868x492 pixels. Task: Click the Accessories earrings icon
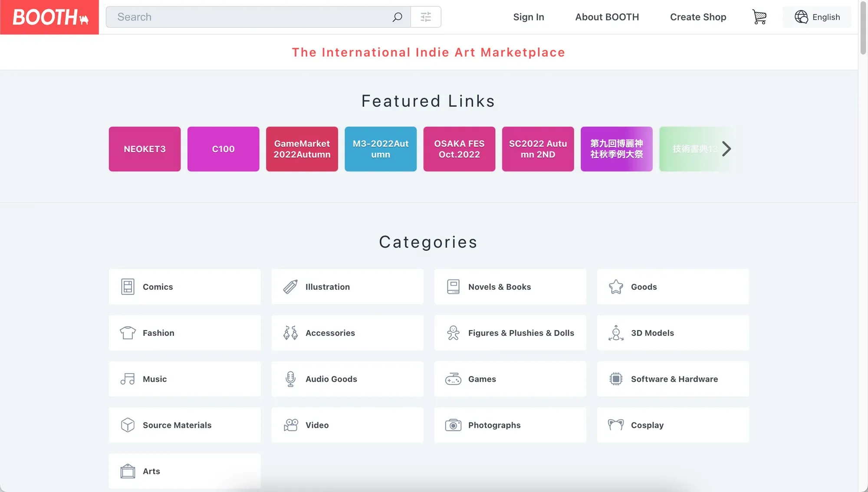coord(290,333)
